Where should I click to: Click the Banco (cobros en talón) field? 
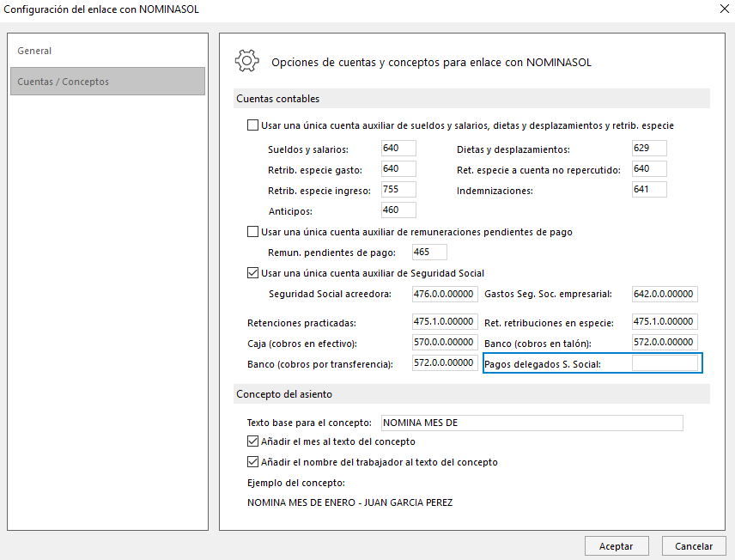[x=665, y=342]
